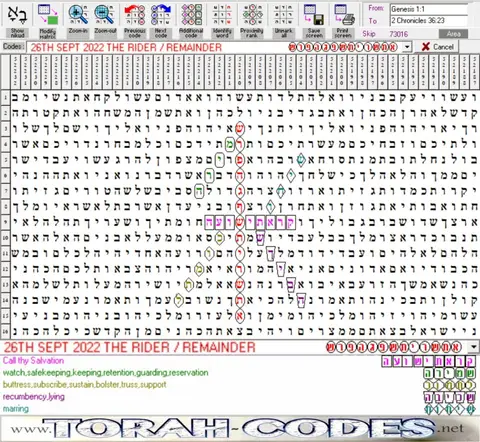Click the olive Hebrew word beside buttress,subscribe

coord(450,385)
